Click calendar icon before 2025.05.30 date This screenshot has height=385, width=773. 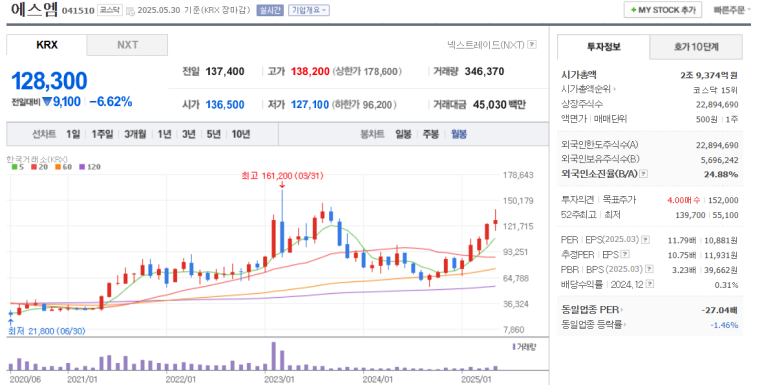pos(130,11)
